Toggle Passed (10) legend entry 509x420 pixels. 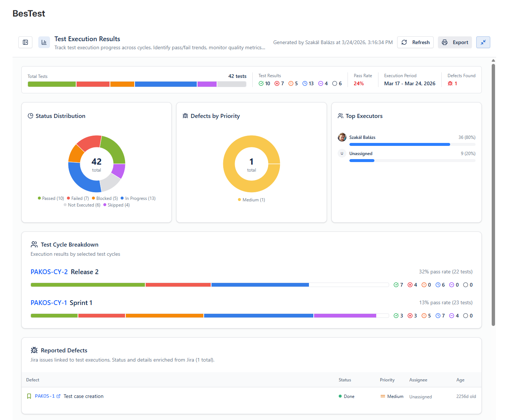click(x=51, y=198)
